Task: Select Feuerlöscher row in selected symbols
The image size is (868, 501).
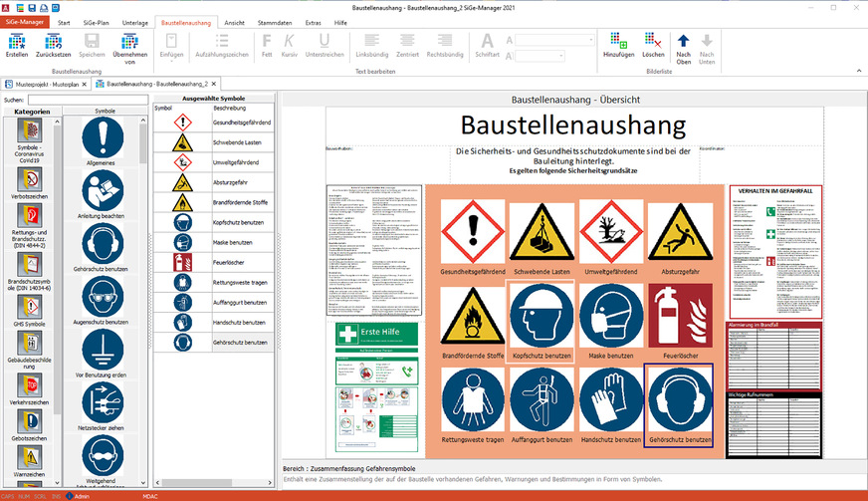Action: pyautogui.click(x=214, y=262)
